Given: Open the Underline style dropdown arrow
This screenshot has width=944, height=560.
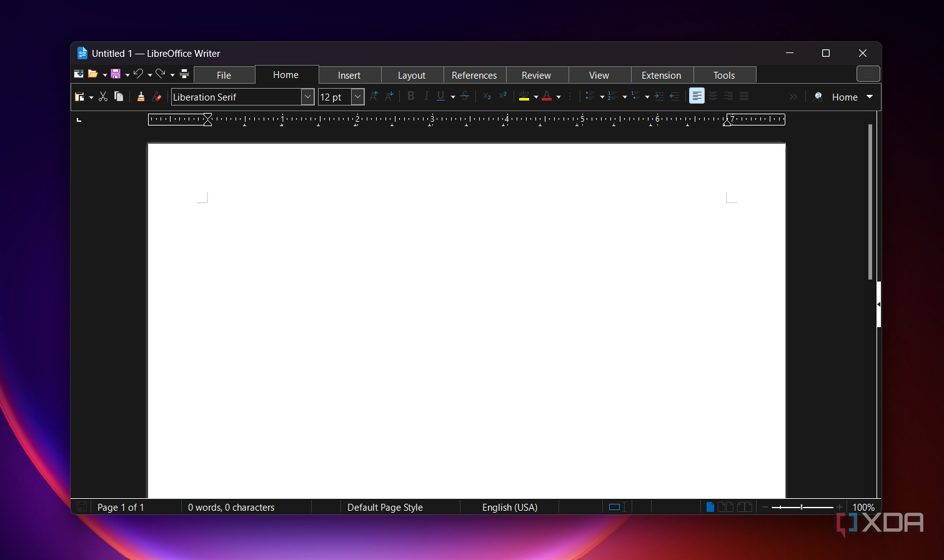Looking at the screenshot, I should coord(453,97).
